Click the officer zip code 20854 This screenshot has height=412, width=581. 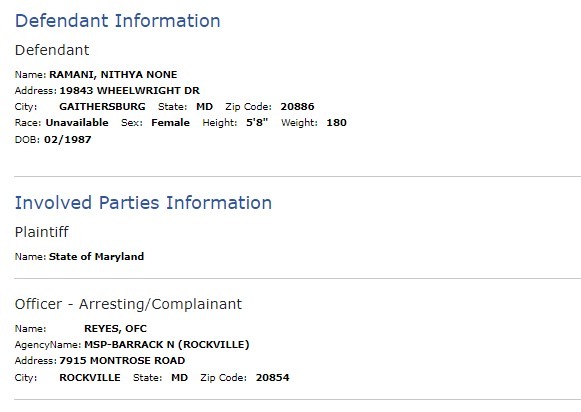(x=272, y=378)
